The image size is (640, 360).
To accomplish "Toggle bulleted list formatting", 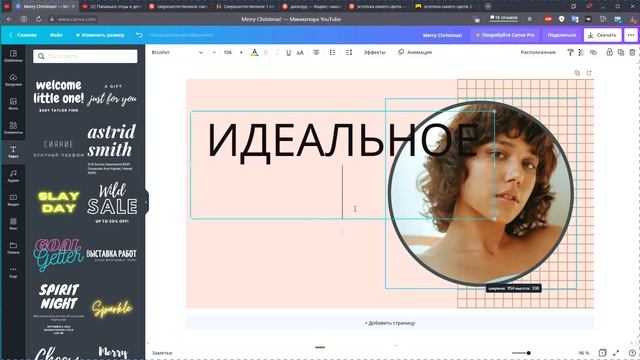I will coord(333,52).
